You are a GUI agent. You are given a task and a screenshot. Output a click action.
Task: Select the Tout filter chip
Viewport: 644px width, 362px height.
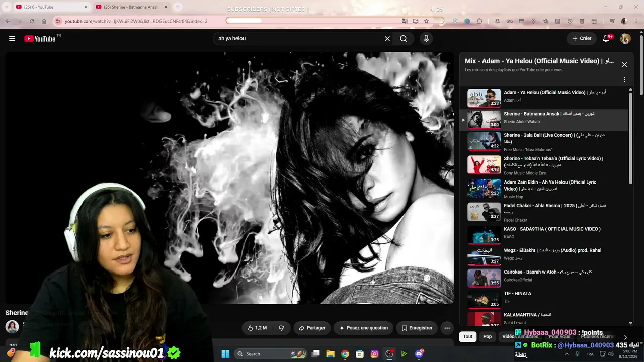[x=468, y=337]
